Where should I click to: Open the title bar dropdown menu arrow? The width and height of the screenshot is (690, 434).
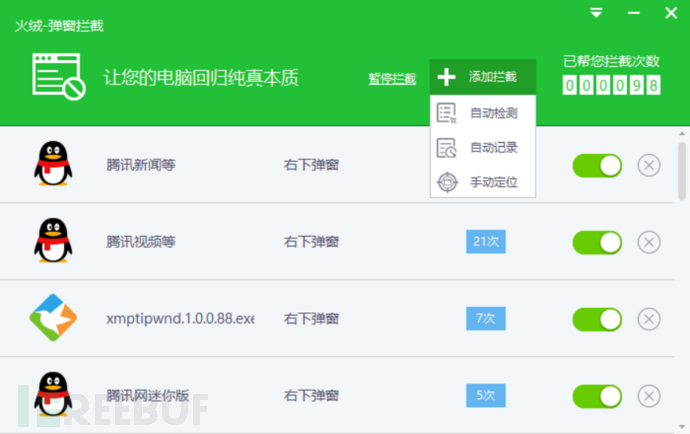pyautogui.click(x=596, y=13)
